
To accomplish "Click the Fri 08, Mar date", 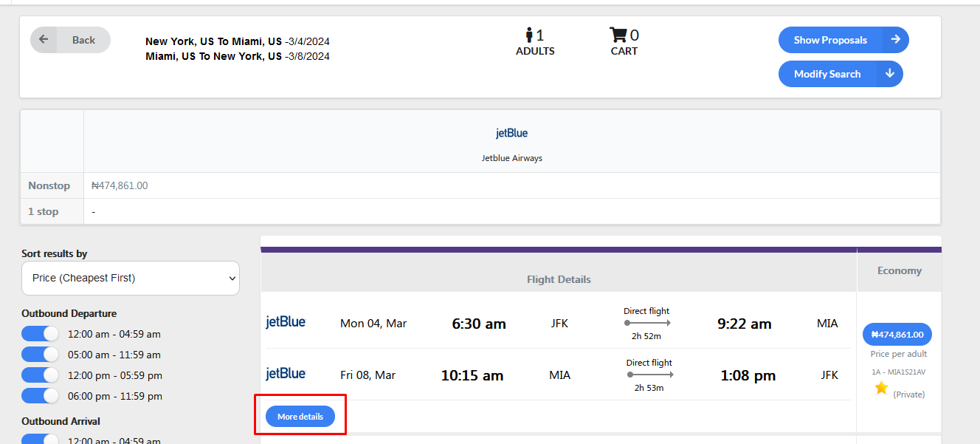I will [368, 375].
